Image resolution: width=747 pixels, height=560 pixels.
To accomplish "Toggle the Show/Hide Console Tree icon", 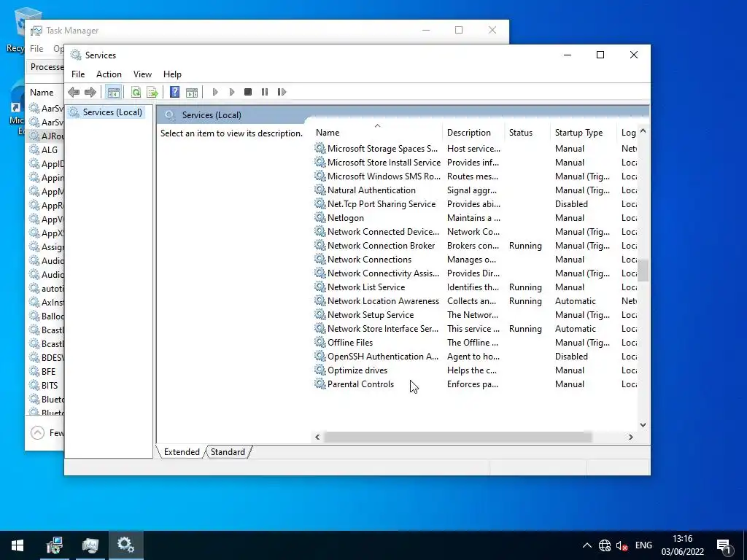I will (x=113, y=92).
